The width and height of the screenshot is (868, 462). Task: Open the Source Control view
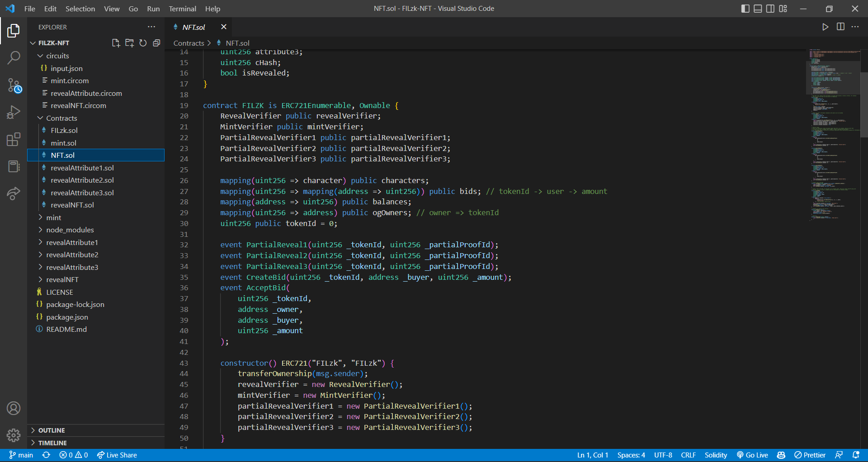(14, 85)
